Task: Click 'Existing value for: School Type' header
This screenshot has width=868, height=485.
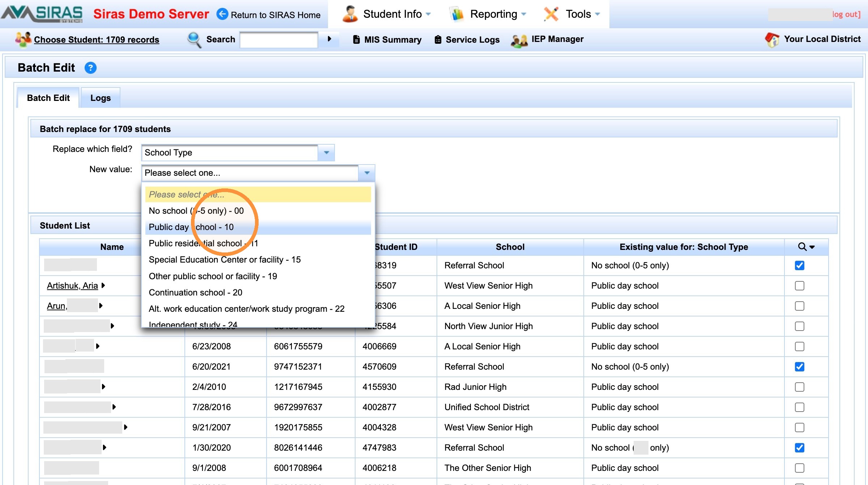Action: (x=684, y=247)
